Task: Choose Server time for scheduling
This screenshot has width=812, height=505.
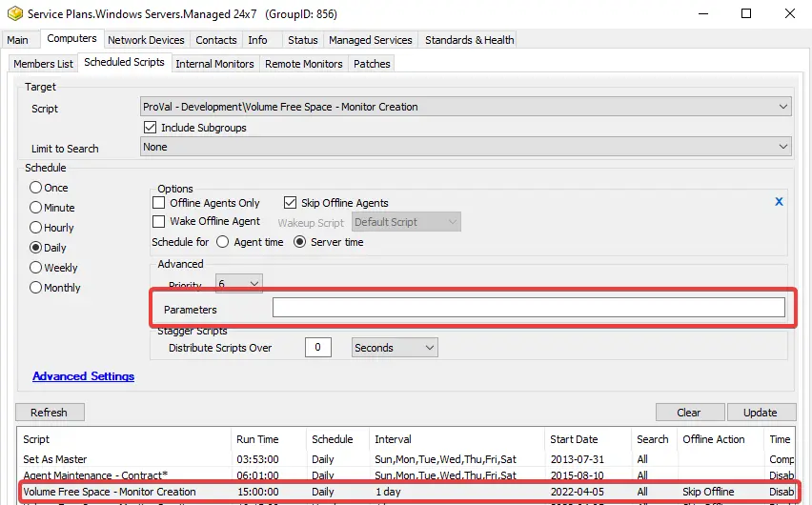Action: pyautogui.click(x=300, y=242)
